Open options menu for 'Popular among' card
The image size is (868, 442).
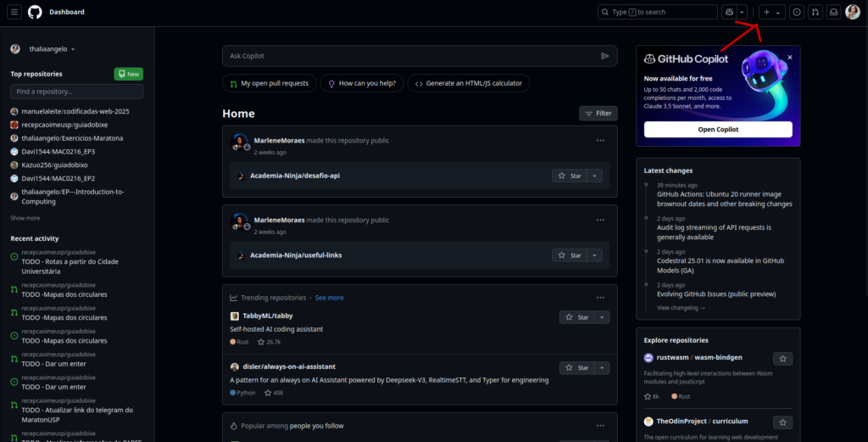600,426
